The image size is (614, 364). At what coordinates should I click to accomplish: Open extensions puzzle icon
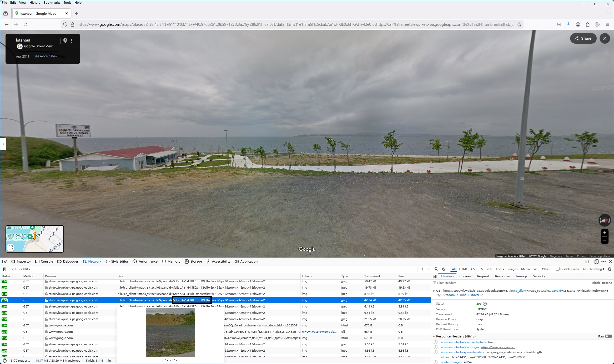[x=588, y=24]
